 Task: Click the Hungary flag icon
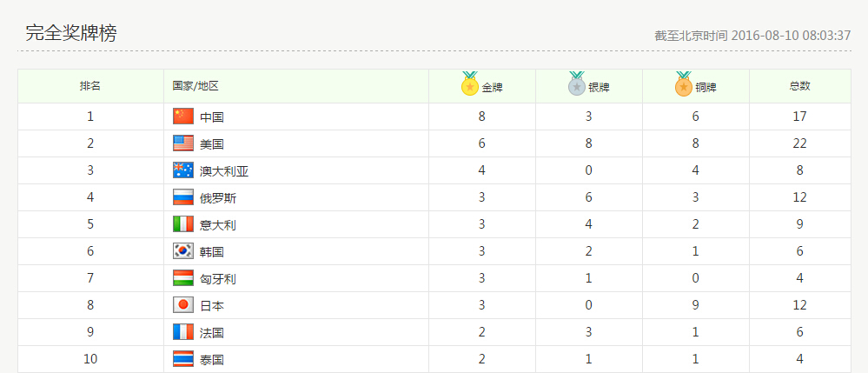182,278
